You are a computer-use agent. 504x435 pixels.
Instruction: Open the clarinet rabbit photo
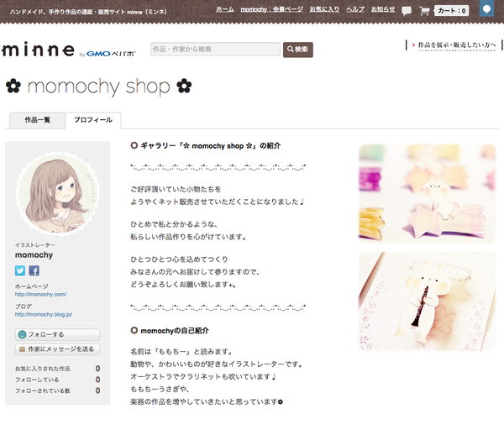(428, 301)
